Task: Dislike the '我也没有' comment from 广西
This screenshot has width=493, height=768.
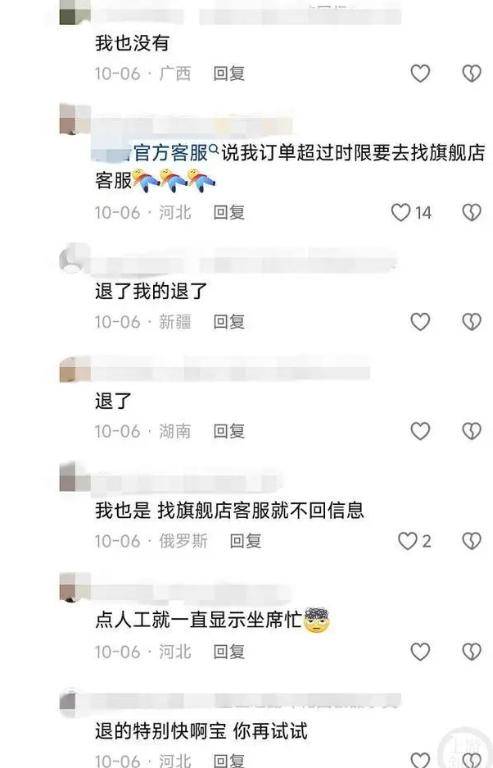Action: tap(472, 73)
